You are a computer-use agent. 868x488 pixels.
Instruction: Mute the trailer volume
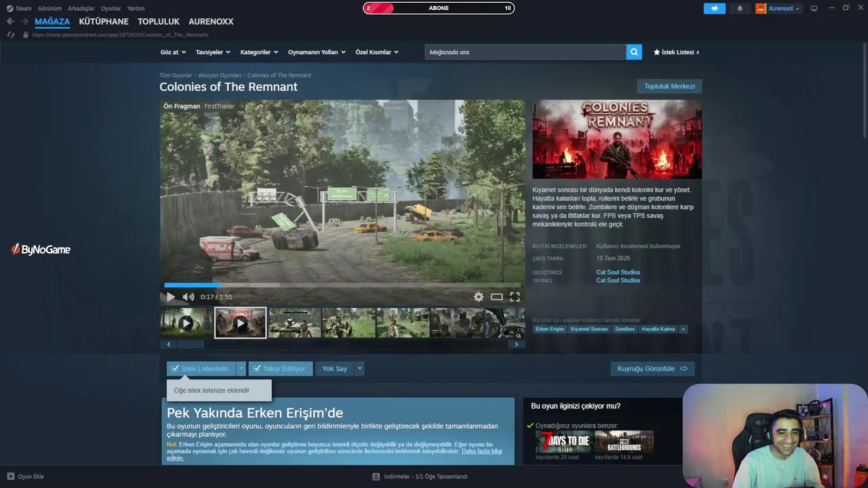coord(188,297)
